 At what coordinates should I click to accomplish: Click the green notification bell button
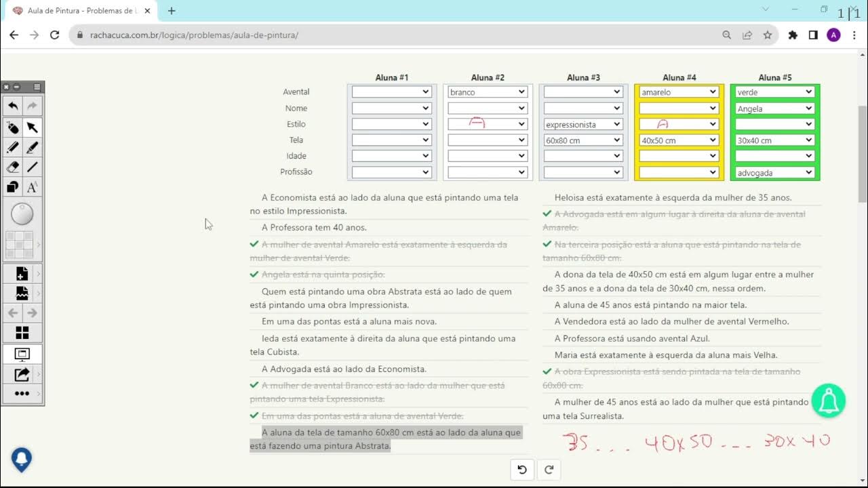(x=828, y=401)
